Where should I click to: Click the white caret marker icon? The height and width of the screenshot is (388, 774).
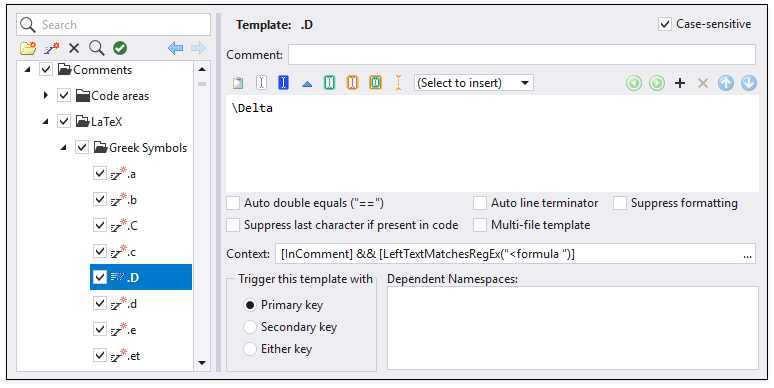coord(261,83)
